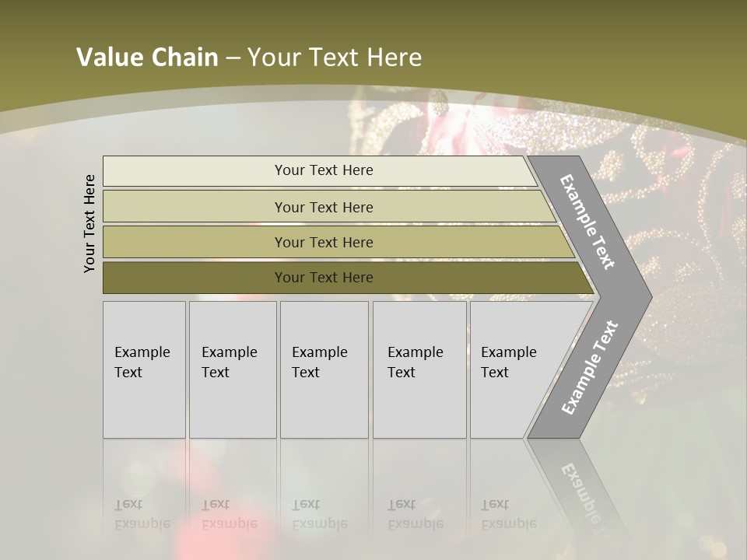Image resolution: width=747 pixels, height=560 pixels.
Task: Select the upper arrow 'Example Text' label
Action: pos(587,222)
